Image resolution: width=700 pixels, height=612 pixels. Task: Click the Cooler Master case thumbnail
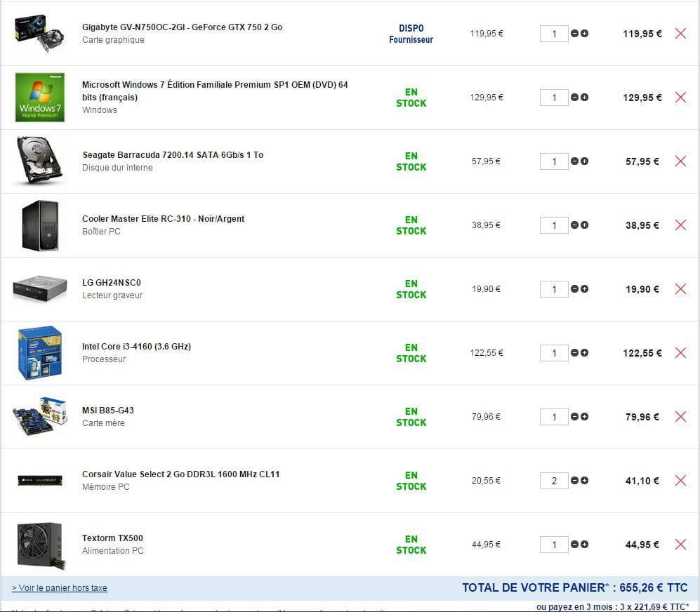pos(40,225)
